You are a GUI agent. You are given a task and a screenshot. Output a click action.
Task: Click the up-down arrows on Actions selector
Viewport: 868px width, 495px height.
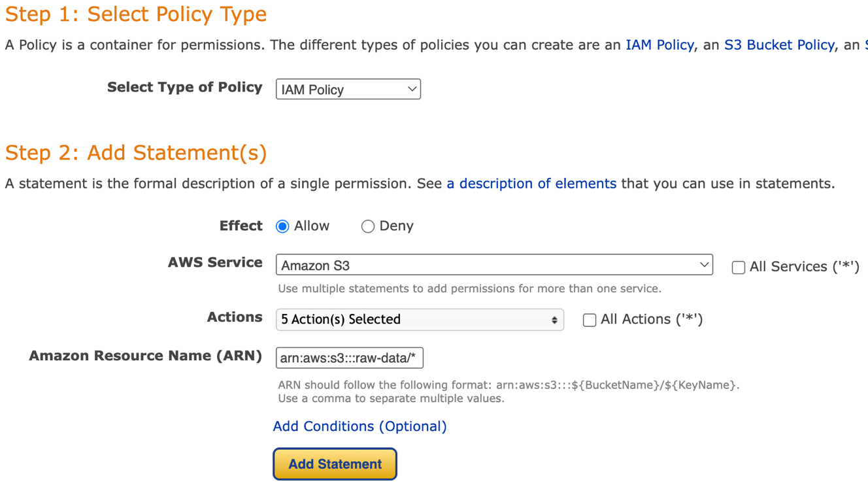554,320
